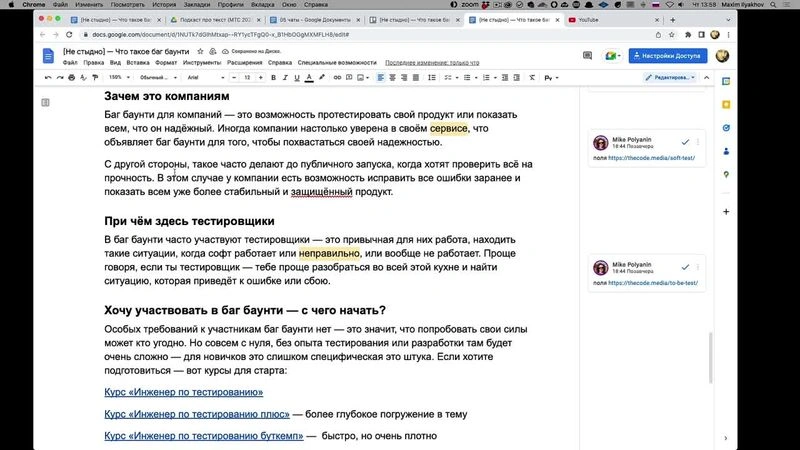The height and width of the screenshot is (450, 800).
Task: Toggle italic formatting
Action: pos(285,78)
